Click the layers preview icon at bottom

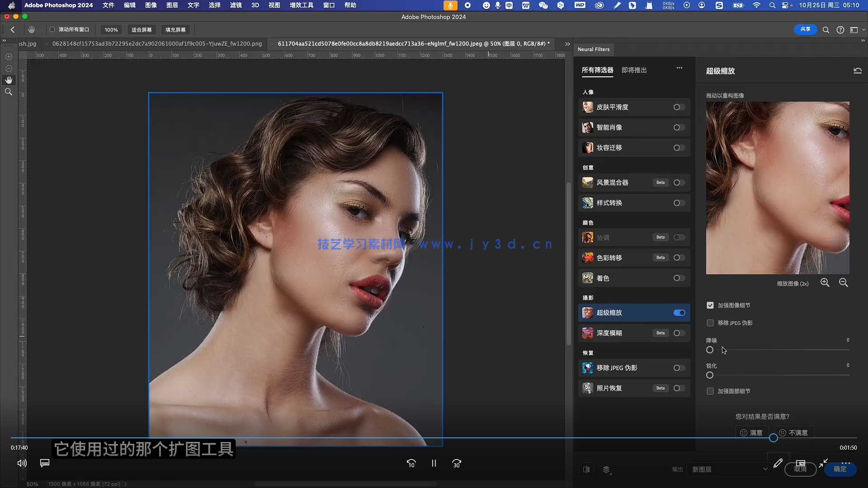tap(607, 469)
